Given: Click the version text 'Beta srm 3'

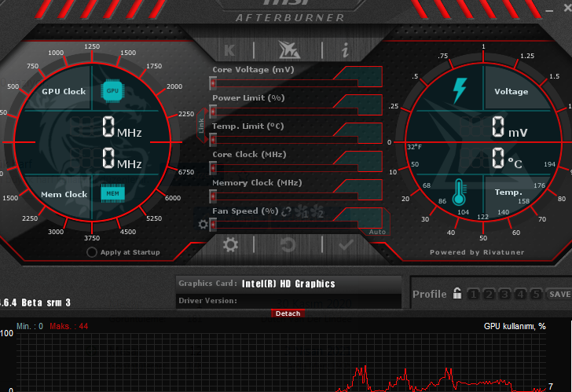Looking at the screenshot, I should (46, 302).
